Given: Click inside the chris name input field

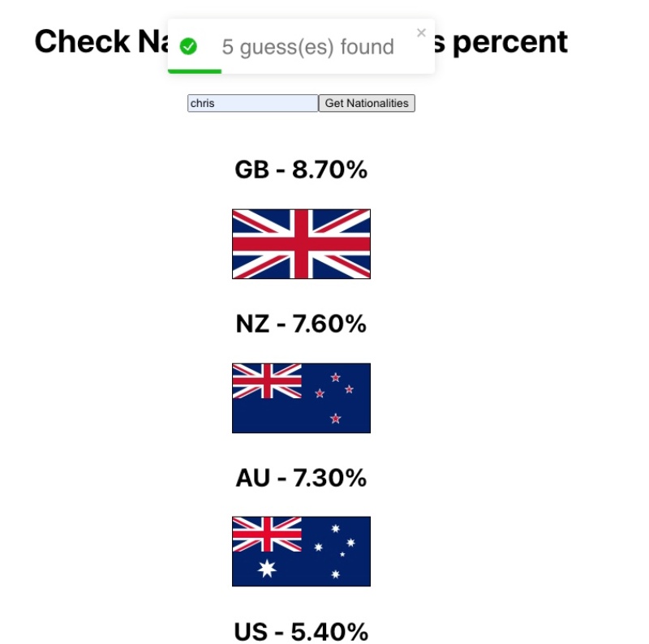Looking at the screenshot, I should tap(251, 103).
